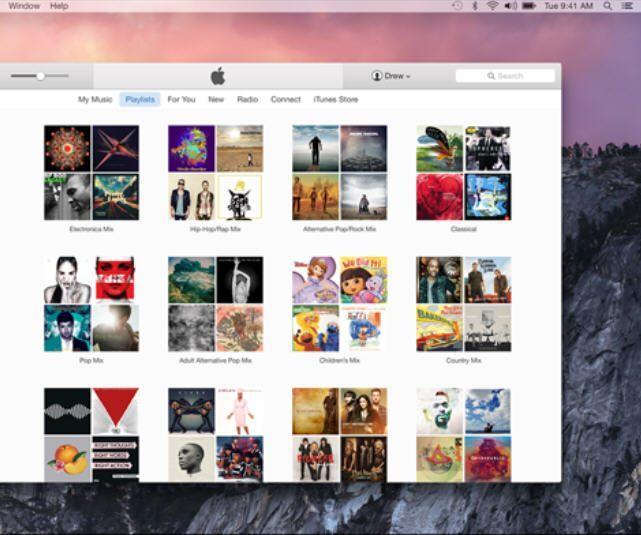The height and width of the screenshot is (535, 641).
Task: Click the clock showing Tue 9:41 AM
Action: point(569,6)
